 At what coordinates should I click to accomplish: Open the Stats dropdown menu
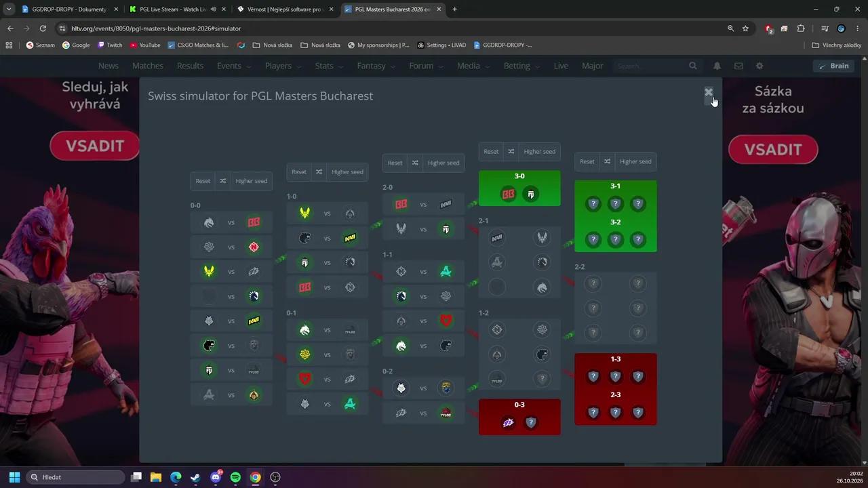pyautogui.click(x=329, y=66)
